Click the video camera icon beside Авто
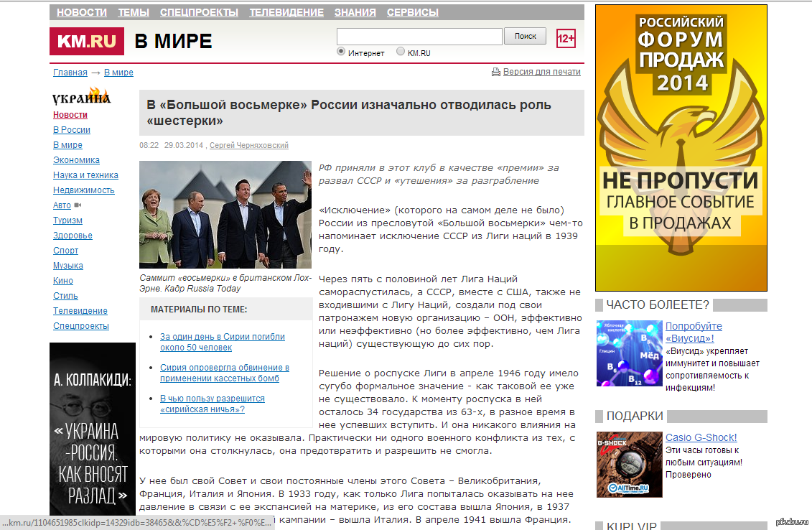This screenshot has width=812, height=530. [78, 205]
